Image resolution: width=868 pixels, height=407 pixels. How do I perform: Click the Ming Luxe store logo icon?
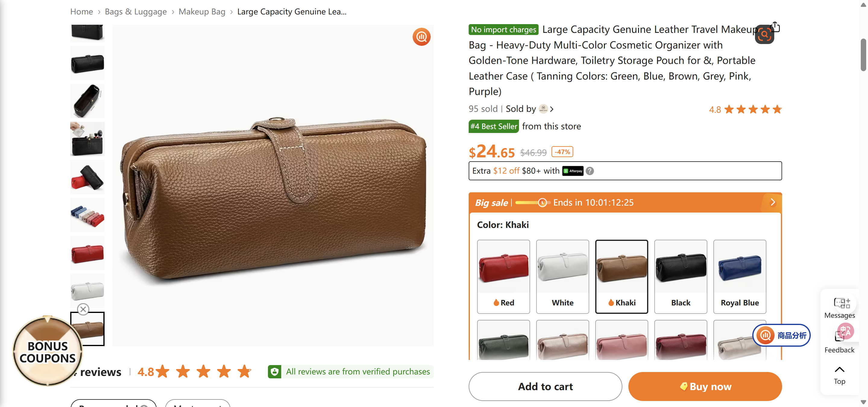544,109
